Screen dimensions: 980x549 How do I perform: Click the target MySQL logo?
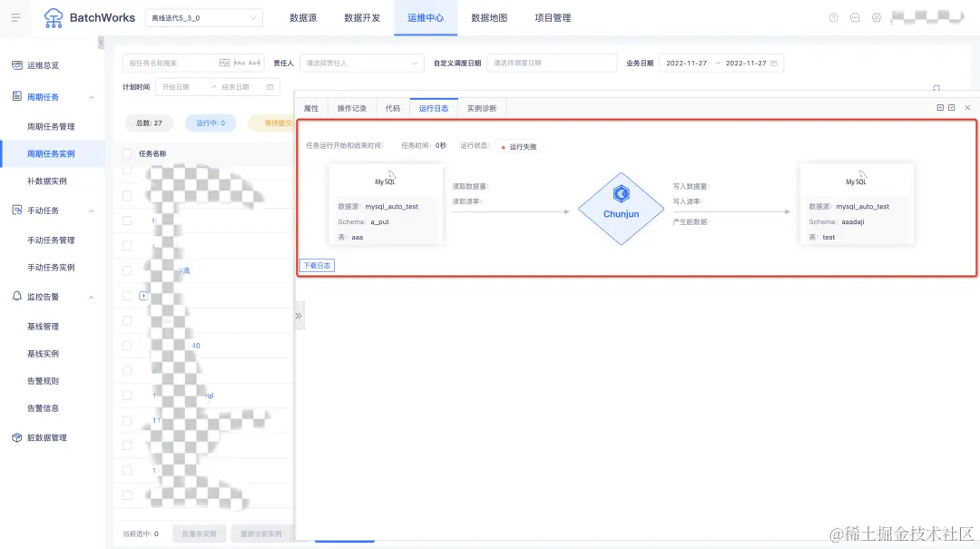(857, 179)
